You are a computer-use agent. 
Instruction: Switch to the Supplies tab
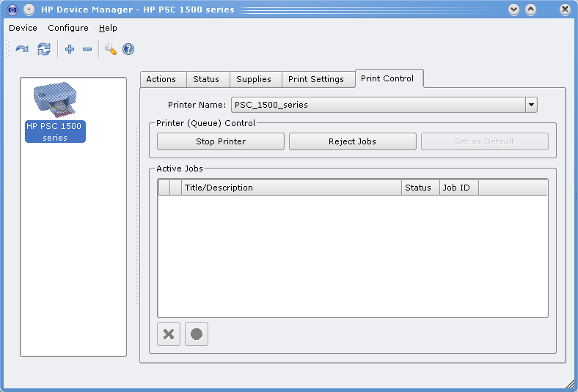254,79
